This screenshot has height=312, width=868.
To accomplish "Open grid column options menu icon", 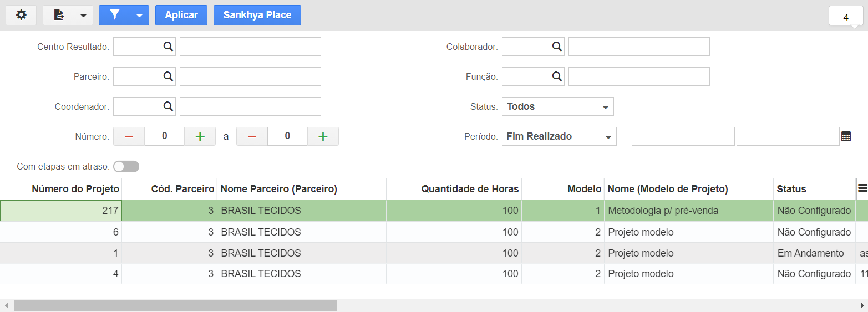I will click(862, 188).
